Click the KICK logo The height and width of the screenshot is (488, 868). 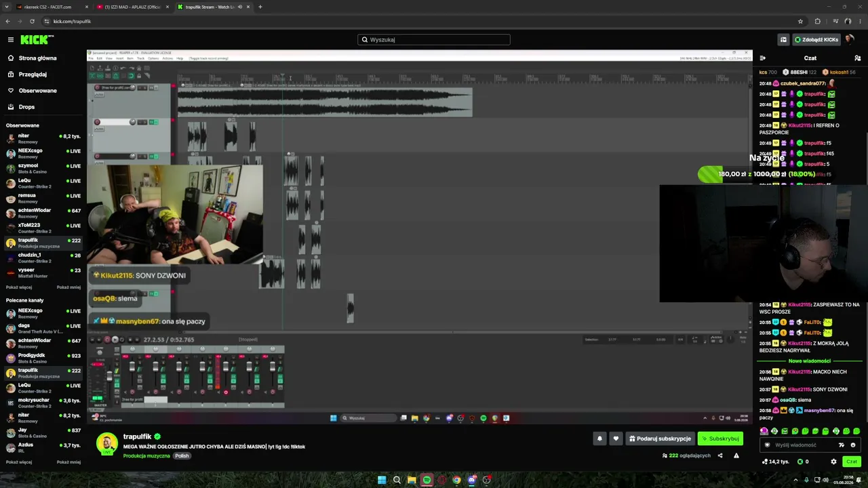(34, 39)
